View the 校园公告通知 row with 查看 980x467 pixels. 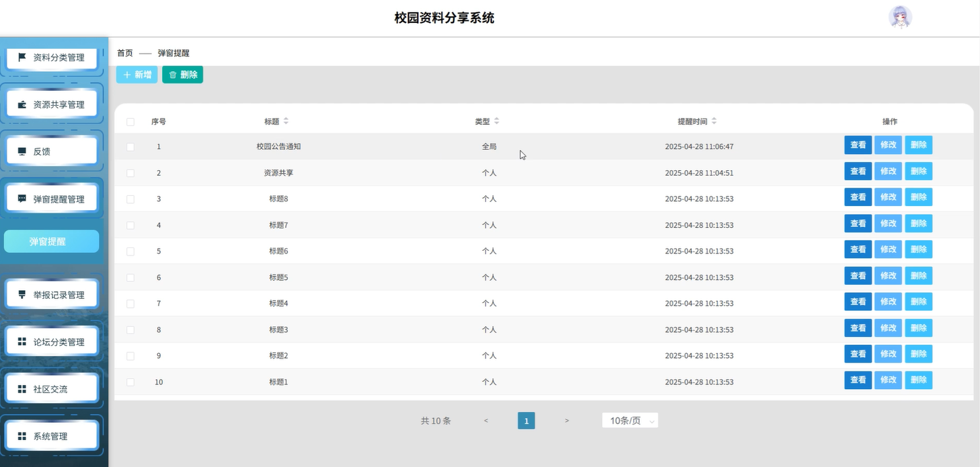click(858, 145)
